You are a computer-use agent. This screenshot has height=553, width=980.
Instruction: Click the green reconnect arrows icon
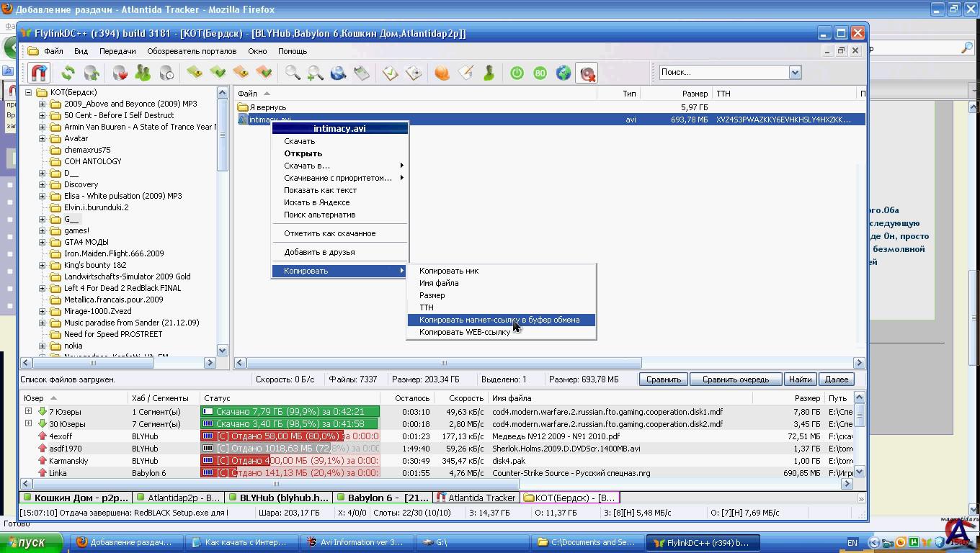point(68,73)
